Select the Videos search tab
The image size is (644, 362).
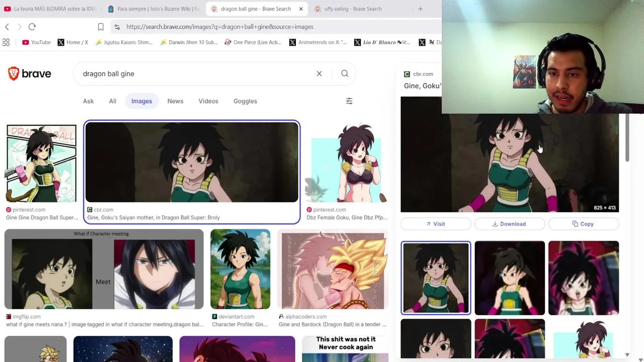(208, 101)
